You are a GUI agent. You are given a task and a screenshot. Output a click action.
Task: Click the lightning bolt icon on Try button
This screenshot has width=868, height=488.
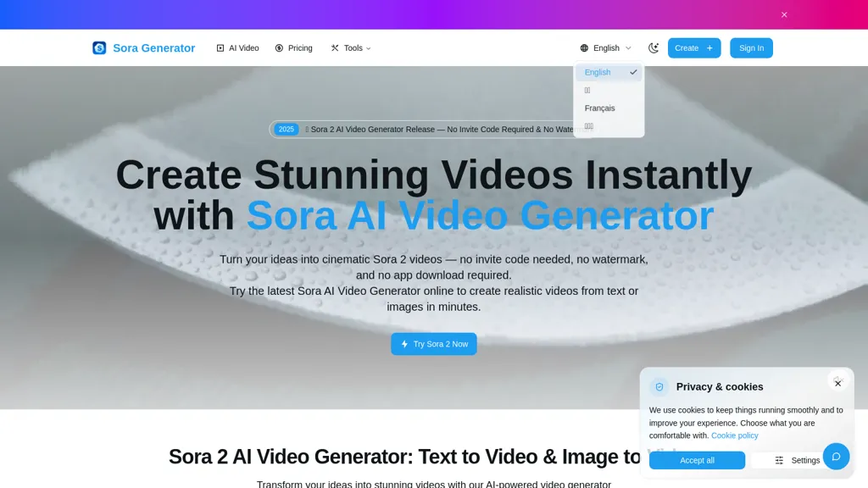tap(404, 344)
